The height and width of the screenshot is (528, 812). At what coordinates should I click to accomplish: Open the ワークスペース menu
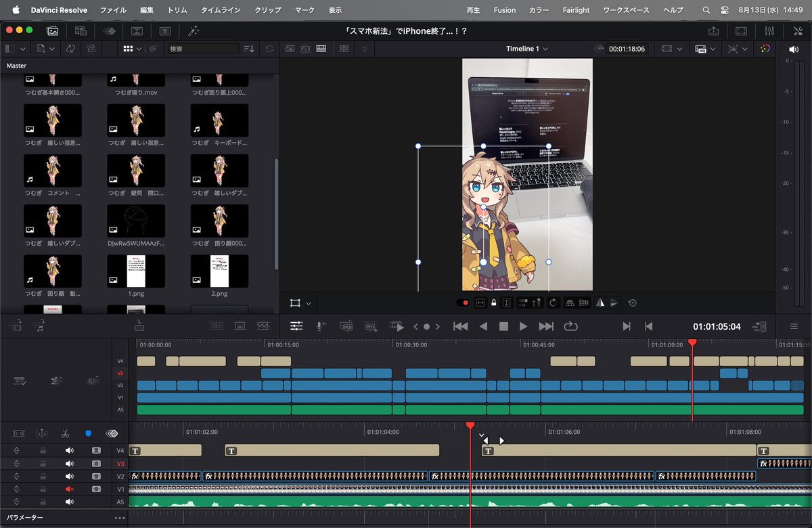(x=626, y=10)
